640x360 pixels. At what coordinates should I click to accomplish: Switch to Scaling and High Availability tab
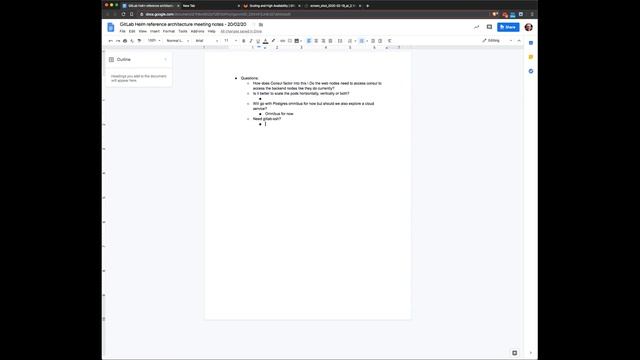coord(271,6)
